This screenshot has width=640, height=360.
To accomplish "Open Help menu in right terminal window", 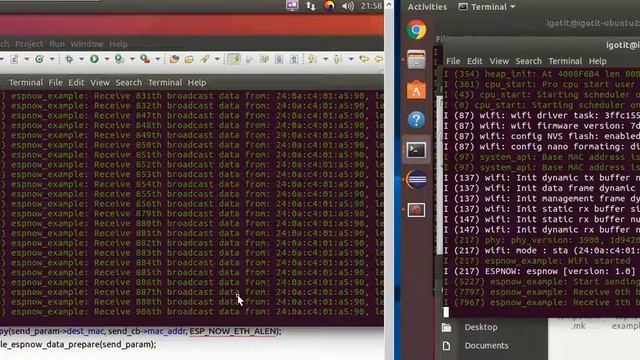I will coord(597,61).
